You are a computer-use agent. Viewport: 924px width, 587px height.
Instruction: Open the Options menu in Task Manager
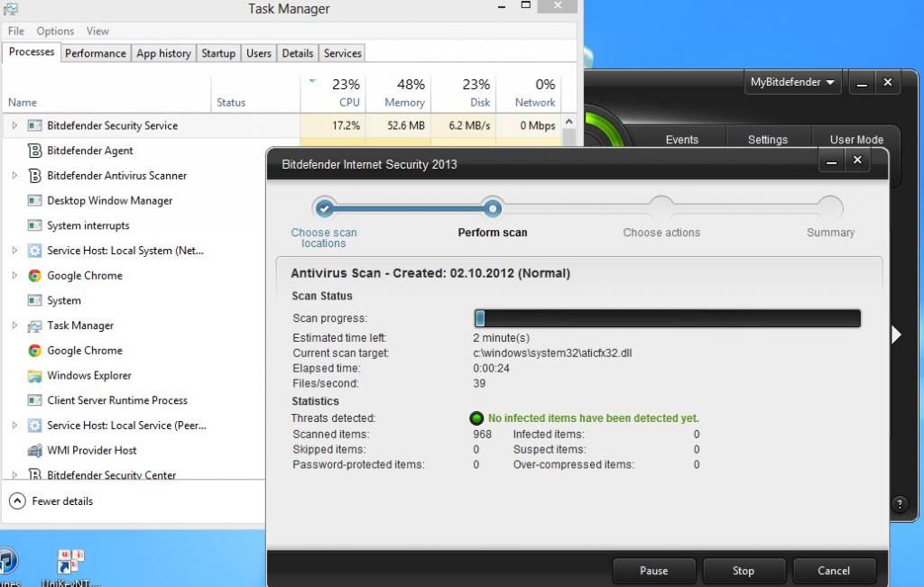(x=55, y=31)
